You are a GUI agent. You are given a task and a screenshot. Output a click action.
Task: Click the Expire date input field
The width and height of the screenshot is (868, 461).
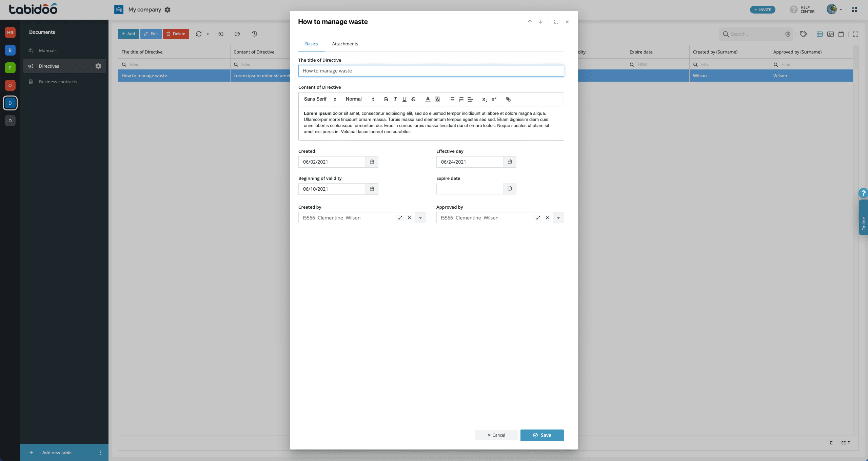(470, 189)
